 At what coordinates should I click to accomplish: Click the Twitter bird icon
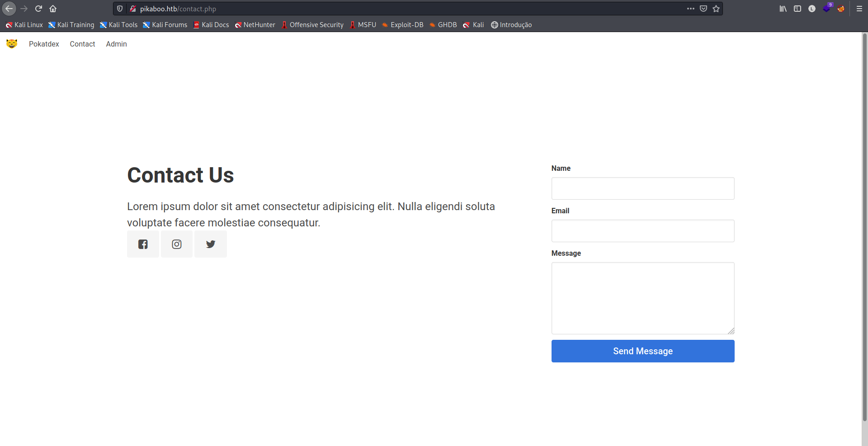pyautogui.click(x=211, y=244)
